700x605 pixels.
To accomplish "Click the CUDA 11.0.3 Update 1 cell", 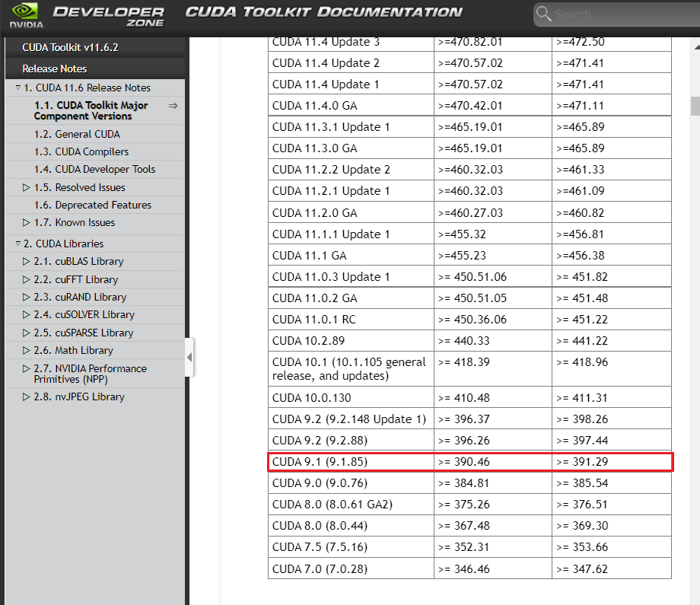I will click(351, 277).
